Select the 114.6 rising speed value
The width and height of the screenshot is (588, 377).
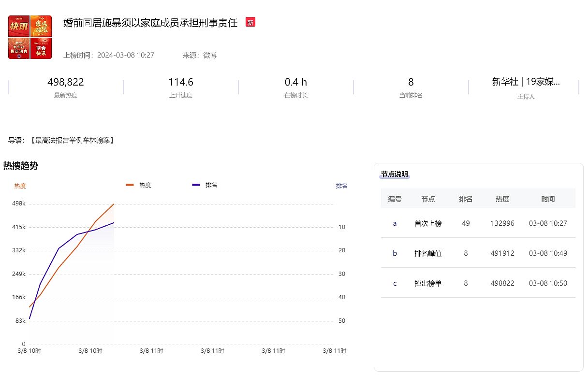click(x=181, y=82)
